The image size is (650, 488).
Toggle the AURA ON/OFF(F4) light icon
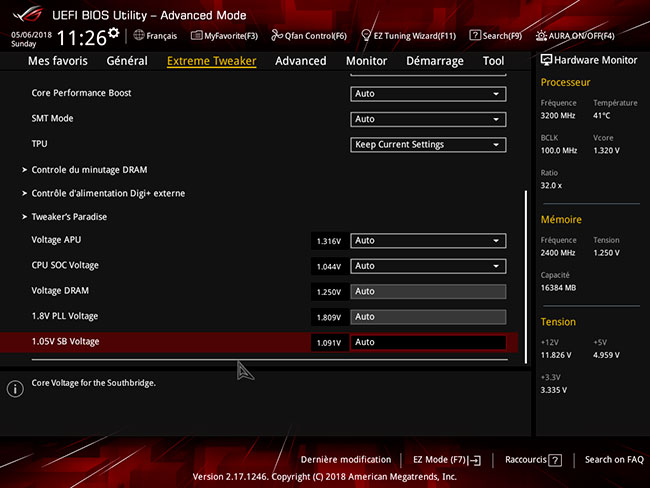click(x=541, y=36)
